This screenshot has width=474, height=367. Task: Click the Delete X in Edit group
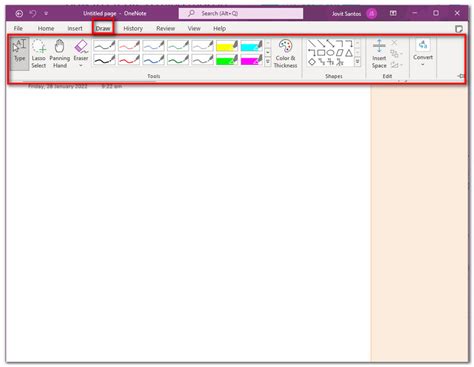394,42
